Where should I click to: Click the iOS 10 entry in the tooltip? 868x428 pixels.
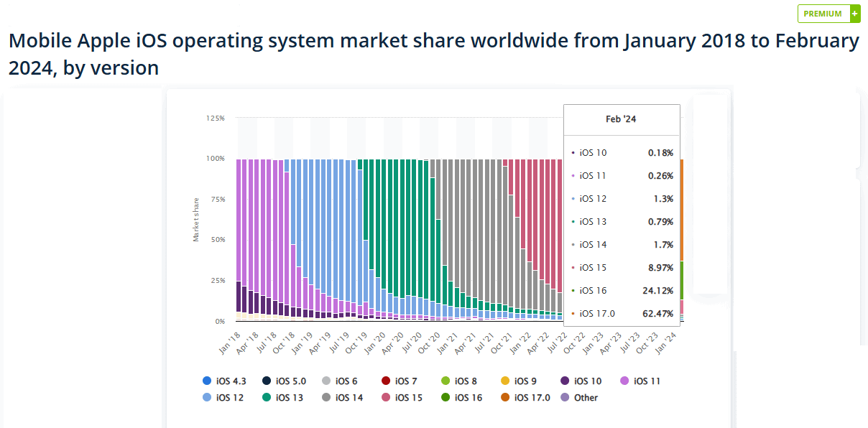point(622,152)
